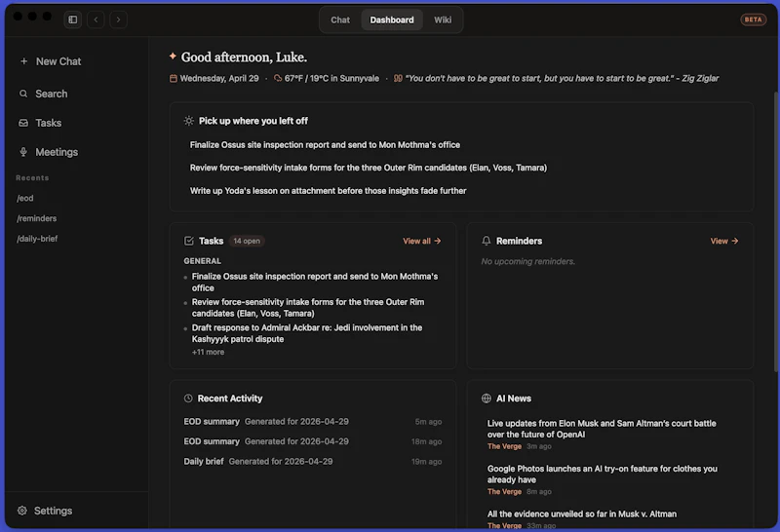Open Review force-sensitivity forms in Pick up section

point(369,168)
